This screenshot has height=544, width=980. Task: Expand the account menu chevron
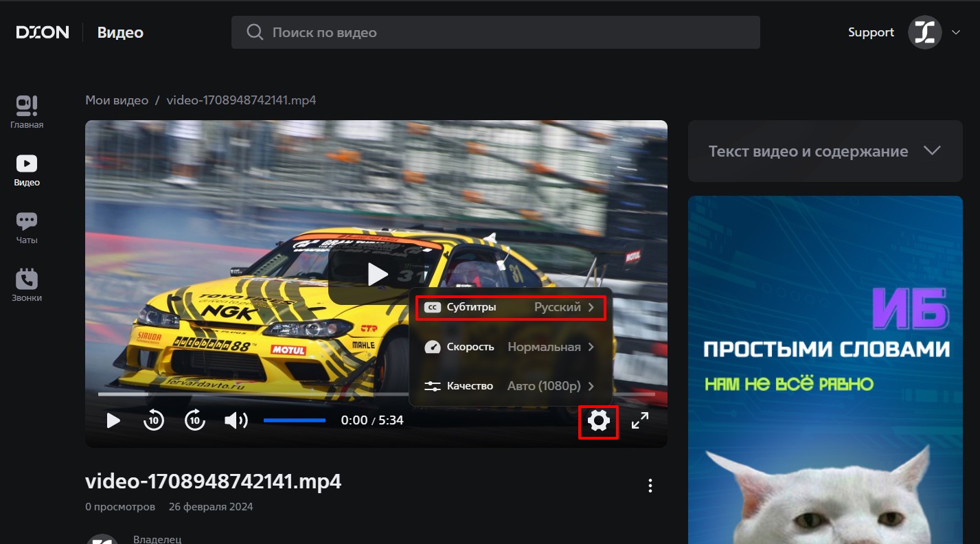point(955,32)
